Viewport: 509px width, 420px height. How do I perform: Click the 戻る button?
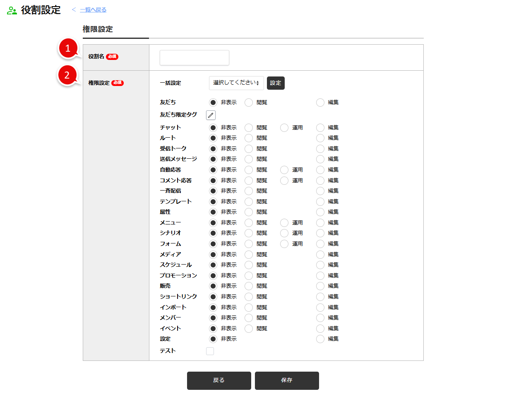[x=219, y=380]
